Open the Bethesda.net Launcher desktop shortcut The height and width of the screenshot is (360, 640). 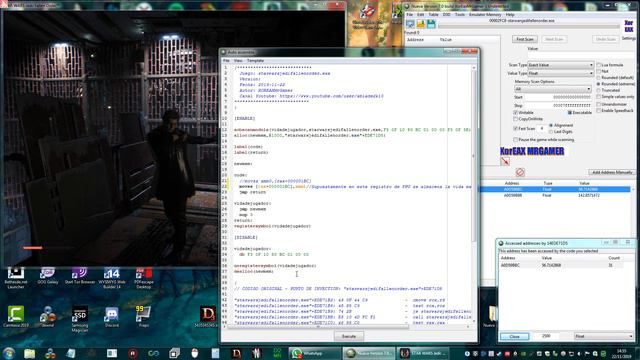tap(16, 278)
